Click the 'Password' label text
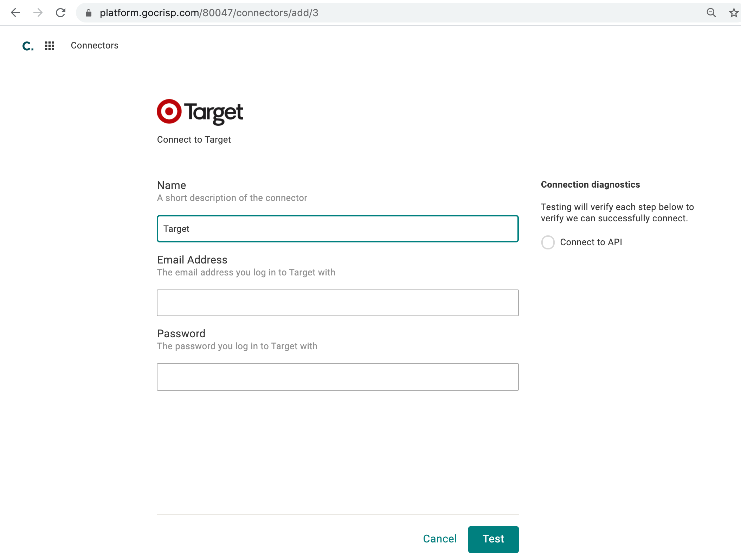 [181, 333]
